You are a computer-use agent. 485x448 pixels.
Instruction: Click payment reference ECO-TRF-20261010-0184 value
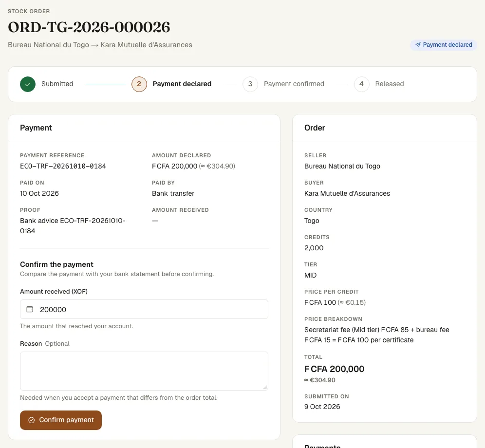coord(63,166)
